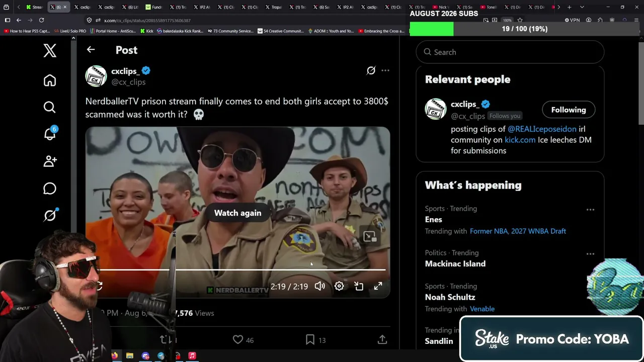The width and height of the screenshot is (644, 362).
Task: Toggle picture-in-picture on the video
Action: 359,286
